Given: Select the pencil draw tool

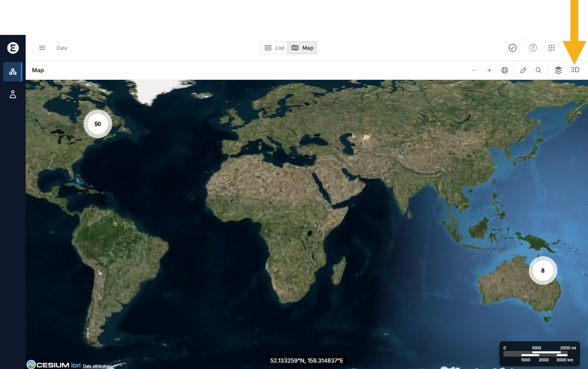Looking at the screenshot, I should point(523,70).
